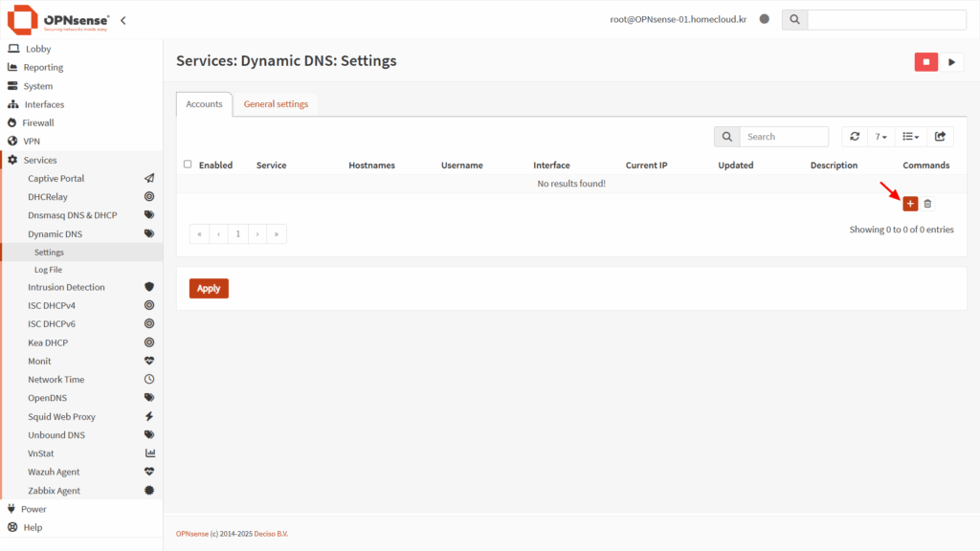
Task: Click the red plus add account button
Action: 910,204
